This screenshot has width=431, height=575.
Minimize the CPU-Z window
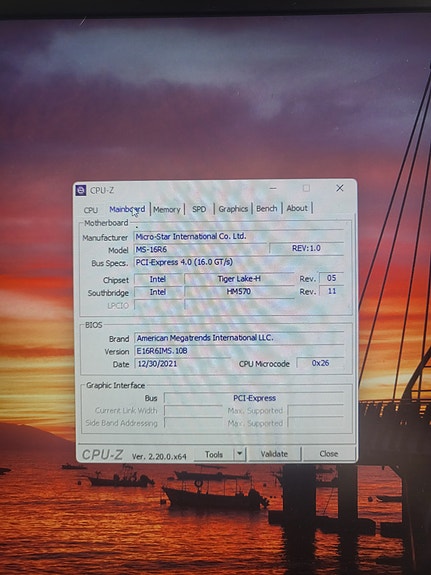pyautogui.click(x=273, y=188)
